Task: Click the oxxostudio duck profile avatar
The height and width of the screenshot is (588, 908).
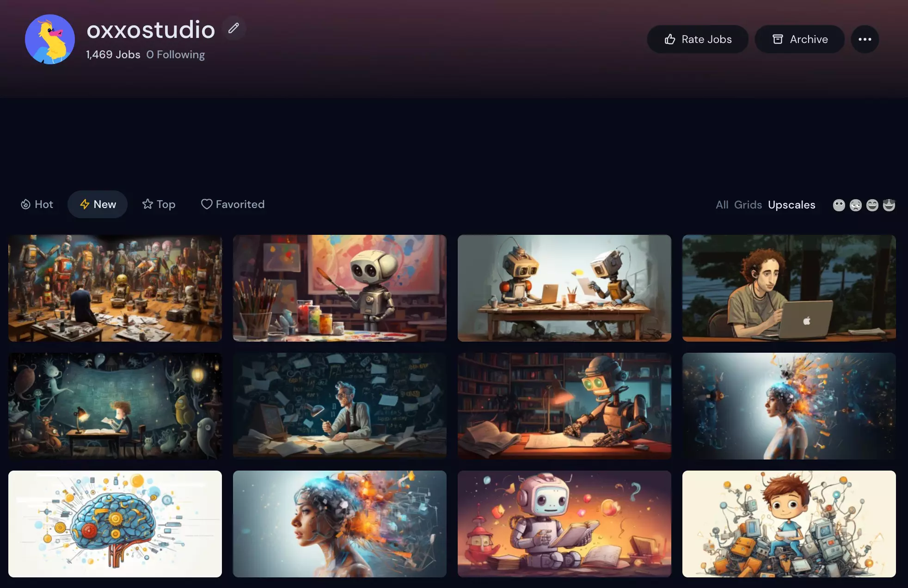Action: (50, 39)
